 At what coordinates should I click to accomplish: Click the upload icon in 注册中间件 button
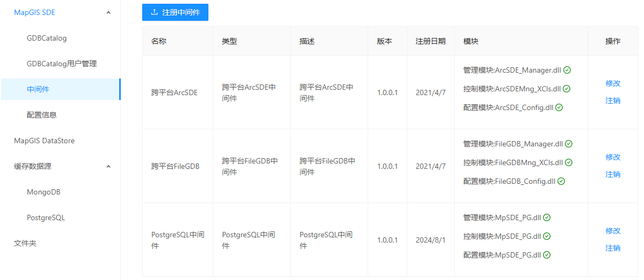point(154,12)
